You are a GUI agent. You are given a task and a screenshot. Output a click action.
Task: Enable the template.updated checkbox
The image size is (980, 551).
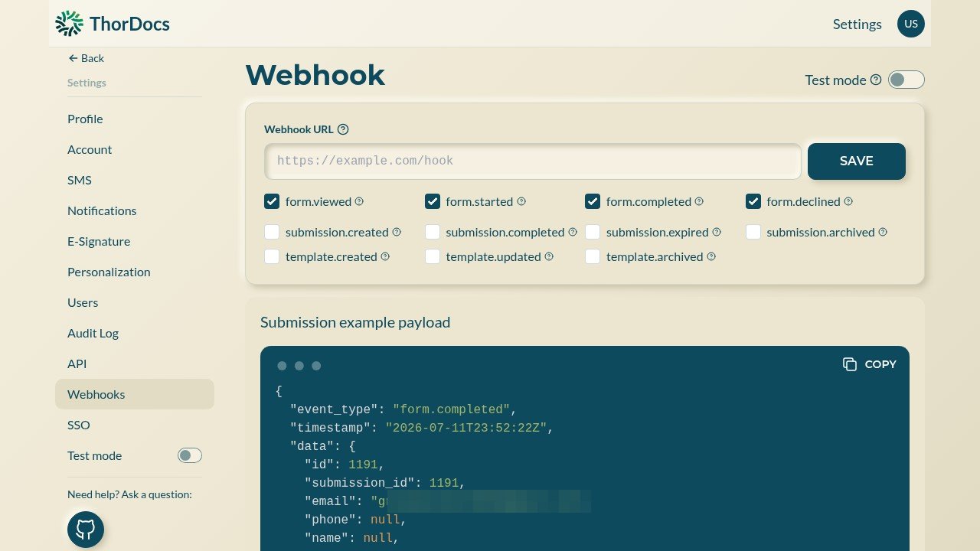click(433, 256)
